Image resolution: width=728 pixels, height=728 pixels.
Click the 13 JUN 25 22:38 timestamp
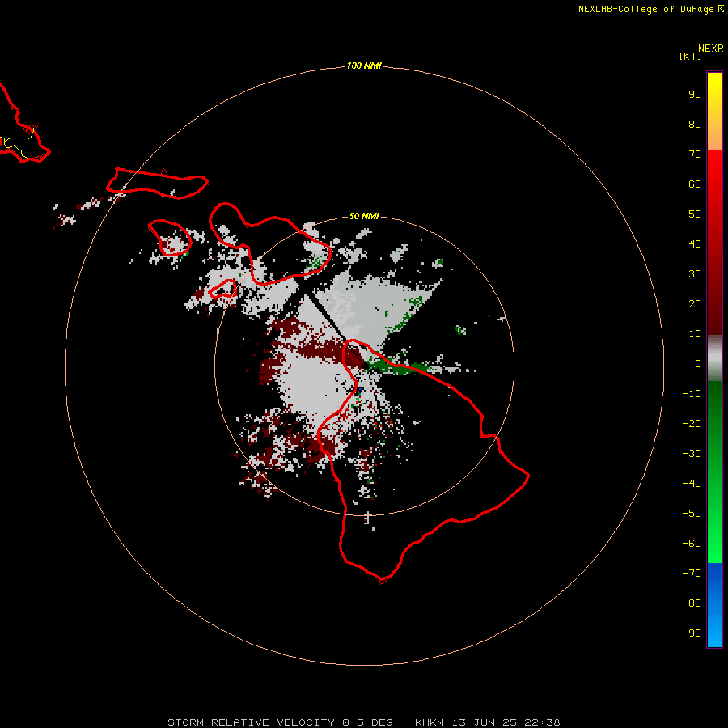pos(506,722)
